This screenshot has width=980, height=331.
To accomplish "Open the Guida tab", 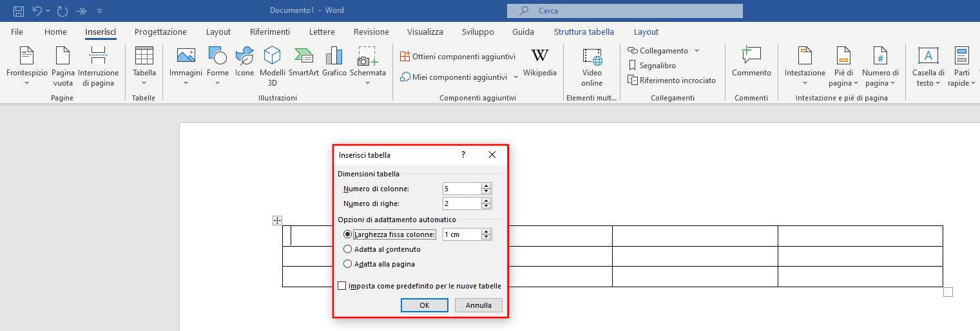I will point(523,32).
